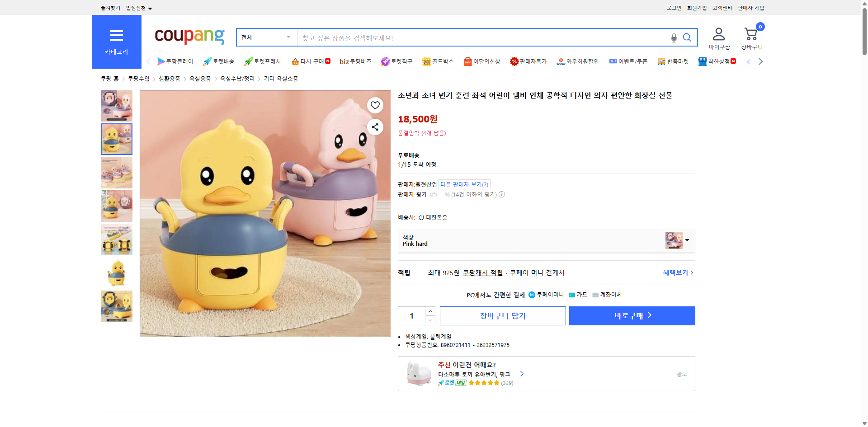Viewport: 868px width, 427px height.
Task: Click the 이달의신상 navigation icon
Action: pos(481,61)
